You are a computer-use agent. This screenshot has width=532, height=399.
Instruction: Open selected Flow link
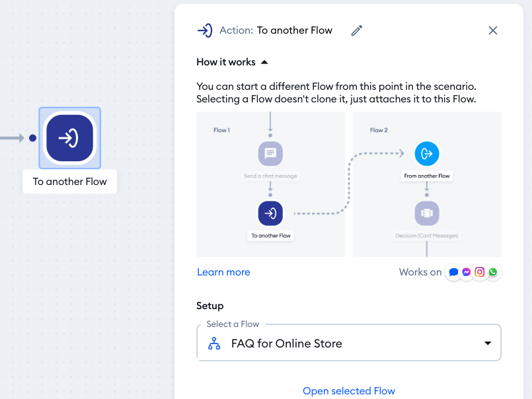point(348,391)
